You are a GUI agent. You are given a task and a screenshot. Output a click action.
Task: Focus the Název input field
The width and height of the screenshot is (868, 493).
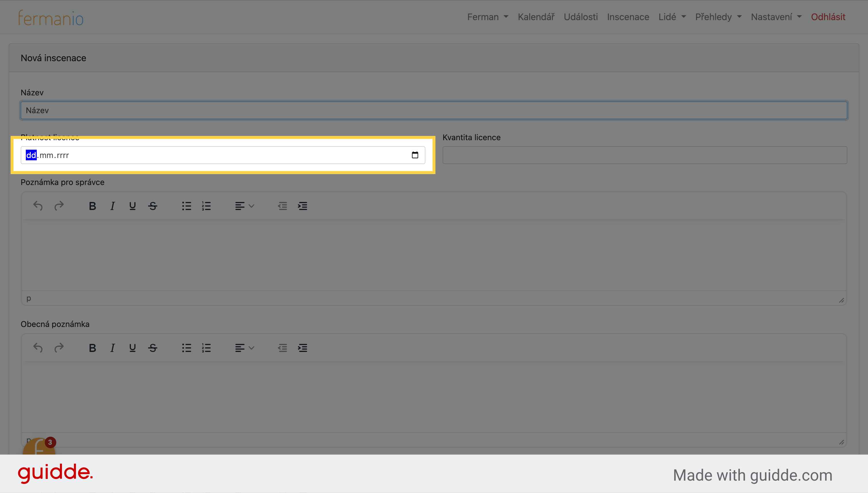point(434,110)
